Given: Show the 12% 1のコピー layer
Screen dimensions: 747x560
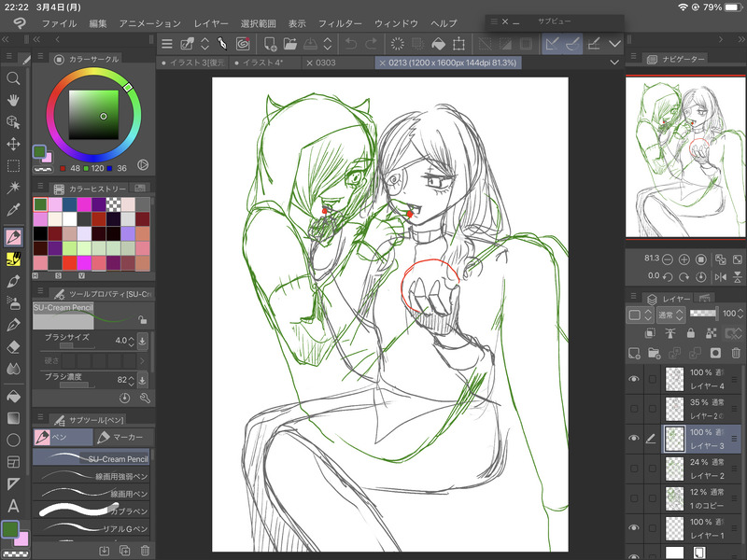Looking at the screenshot, I should [x=634, y=498].
